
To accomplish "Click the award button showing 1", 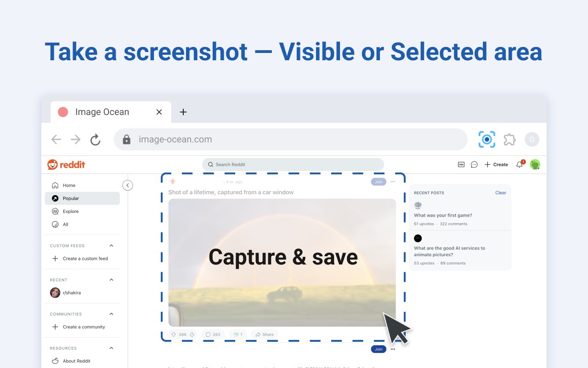I will (x=237, y=334).
